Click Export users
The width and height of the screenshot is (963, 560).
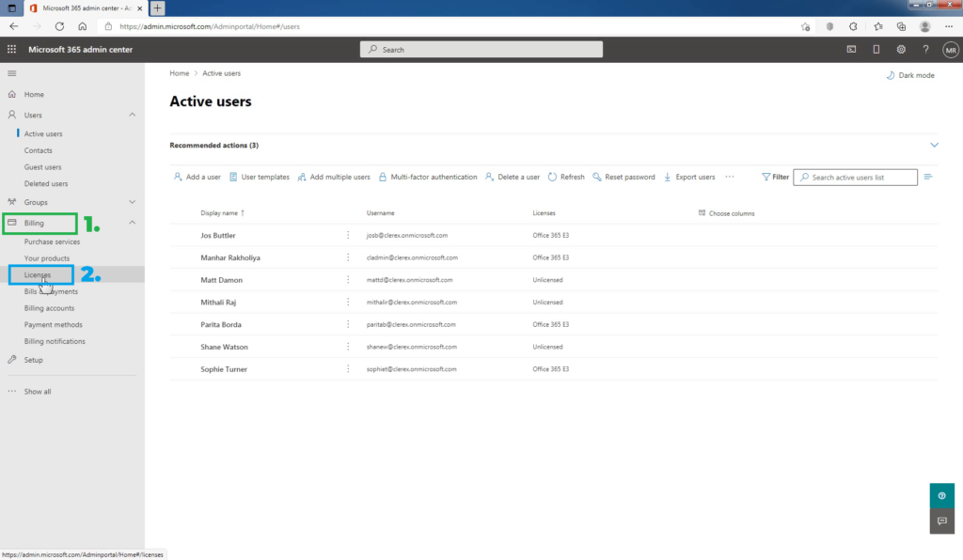tap(689, 177)
